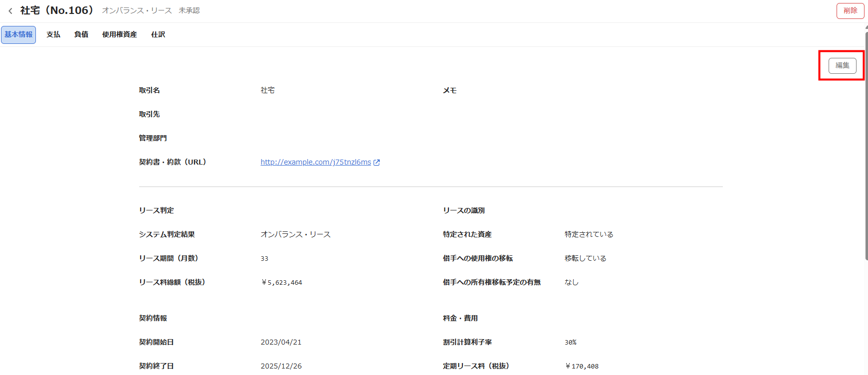Open the 負債 tab
Image resolution: width=868 pixels, height=375 pixels.
pyautogui.click(x=81, y=34)
